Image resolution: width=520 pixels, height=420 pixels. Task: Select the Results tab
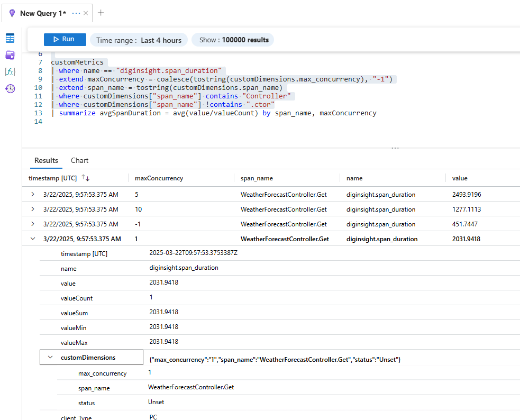[x=46, y=160]
